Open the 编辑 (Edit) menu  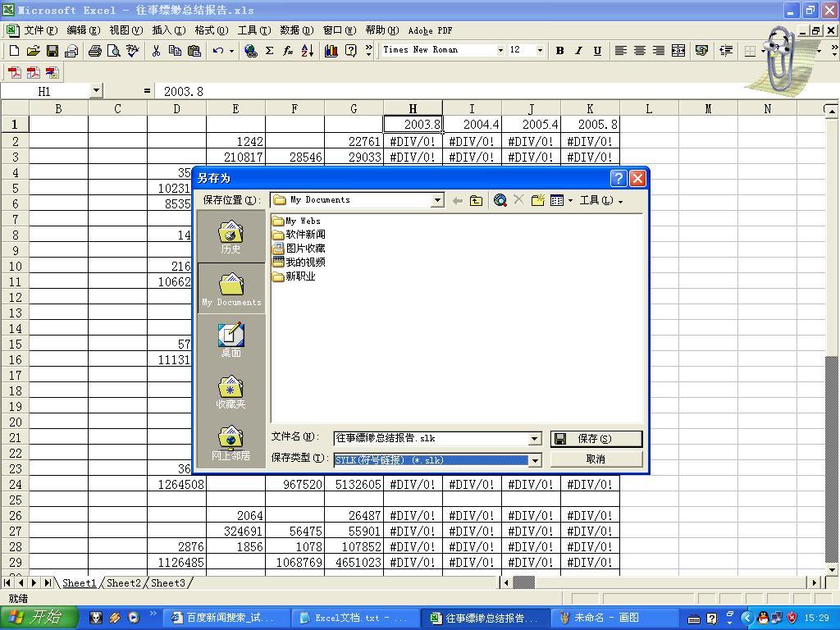83,30
